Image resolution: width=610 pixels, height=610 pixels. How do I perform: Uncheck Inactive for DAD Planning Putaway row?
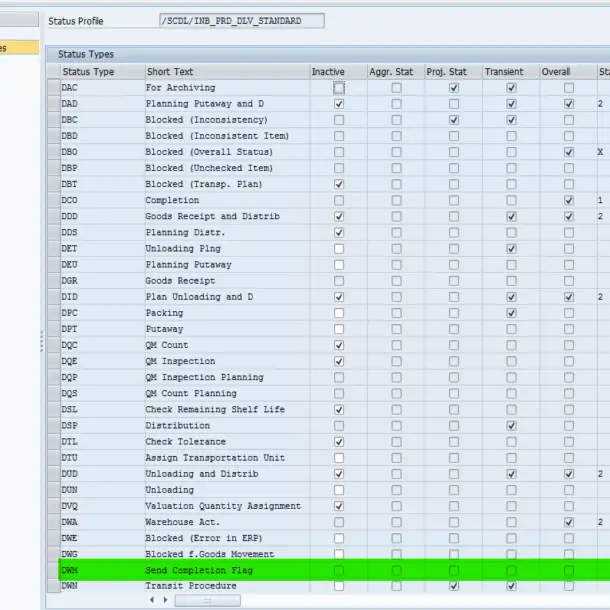(339, 104)
